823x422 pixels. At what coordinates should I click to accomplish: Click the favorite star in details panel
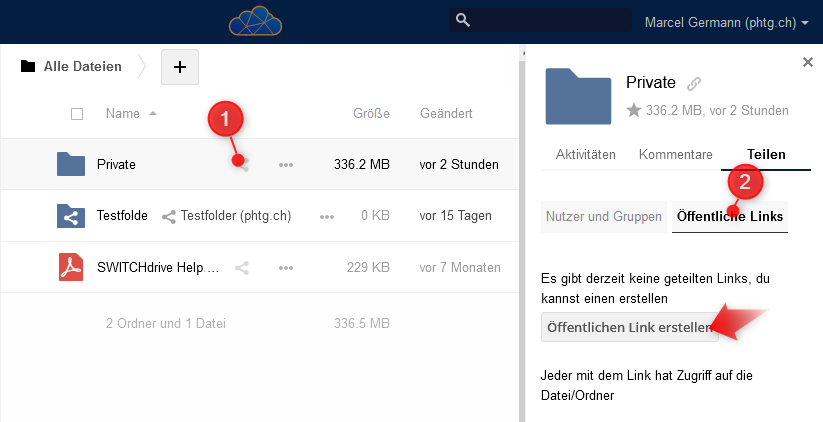coord(633,111)
